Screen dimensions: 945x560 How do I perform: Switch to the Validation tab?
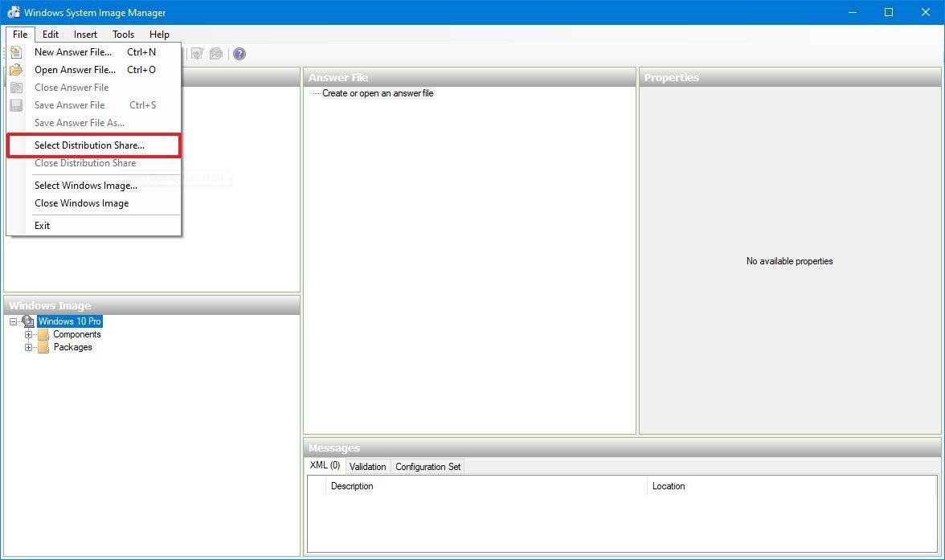pyautogui.click(x=367, y=466)
